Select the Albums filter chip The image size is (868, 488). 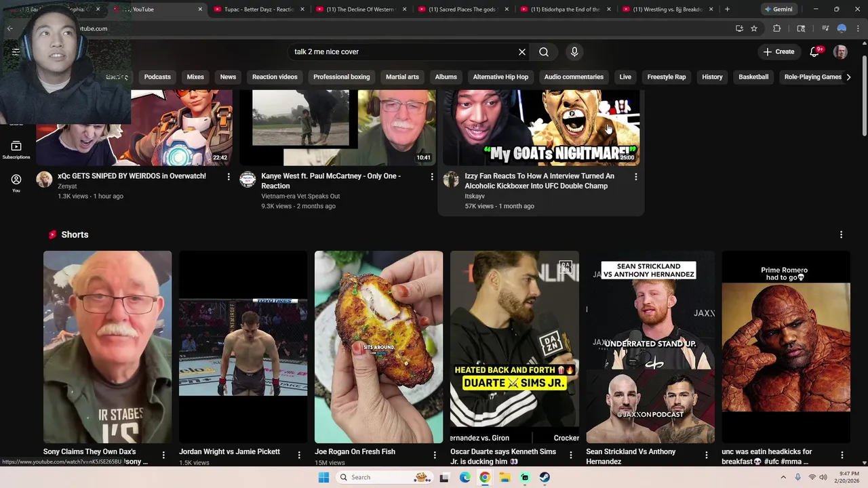tap(446, 77)
